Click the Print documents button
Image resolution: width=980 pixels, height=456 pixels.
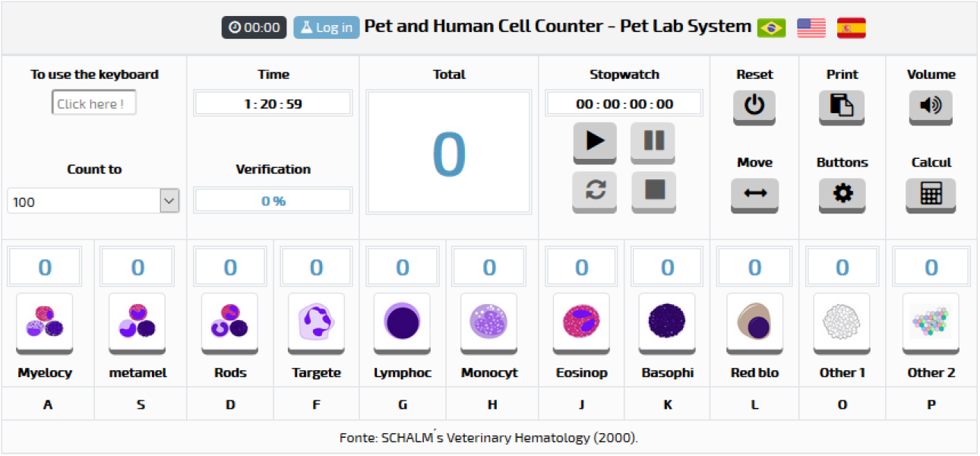pyautogui.click(x=842, y=106)
